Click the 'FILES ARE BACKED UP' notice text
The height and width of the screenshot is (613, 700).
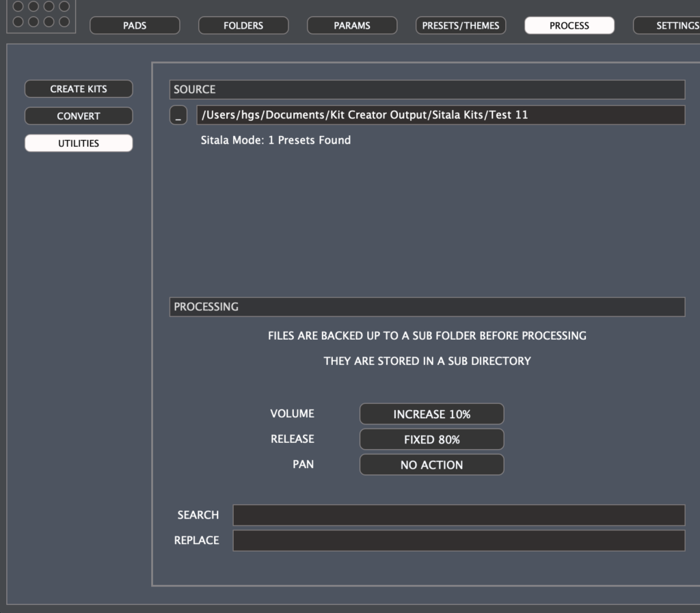point(427,336)
